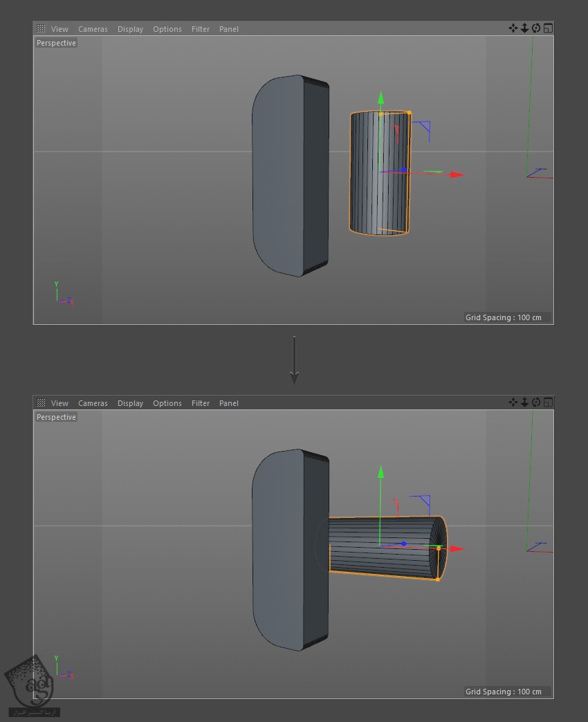Click the red X-axis arrow tip in bottom viewport
The height and width of the screenshot is (722, 588).
(x=457, y=549)
